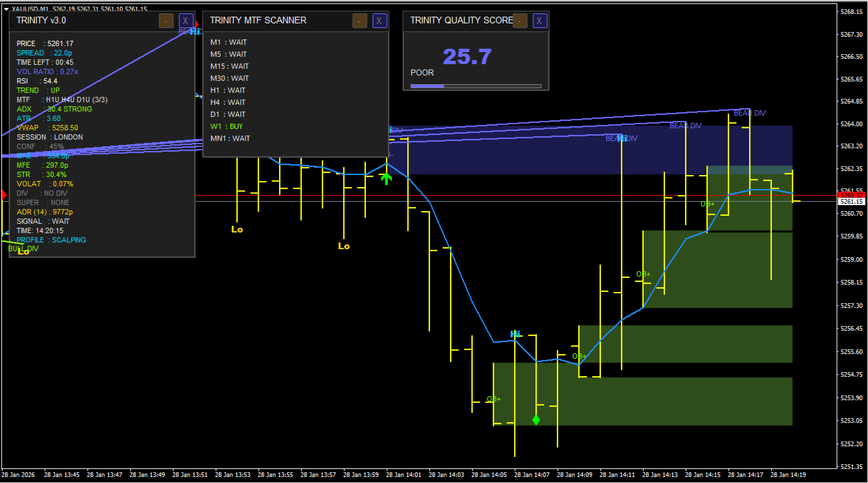Viewport: 868px width, 483px height.
Task: Click the 28 Jan 2026 date label
Action: coord(19,475)
